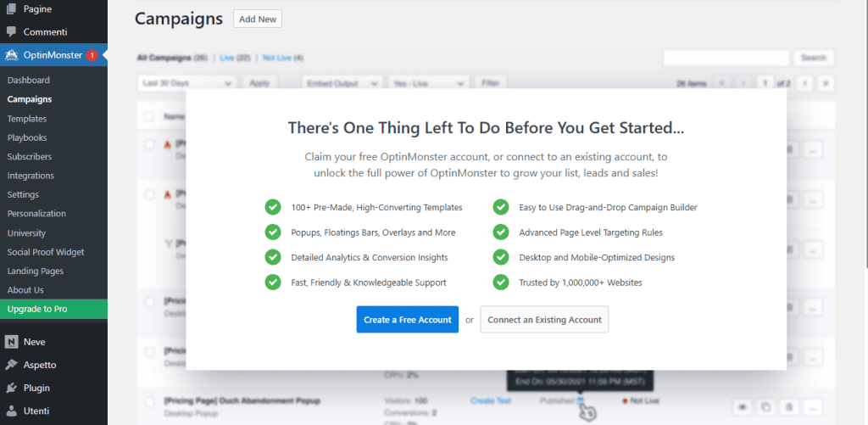This screenshot has width=868, height=425.
Task: Click the Neve theme icon
Action: tap(11, 342)
